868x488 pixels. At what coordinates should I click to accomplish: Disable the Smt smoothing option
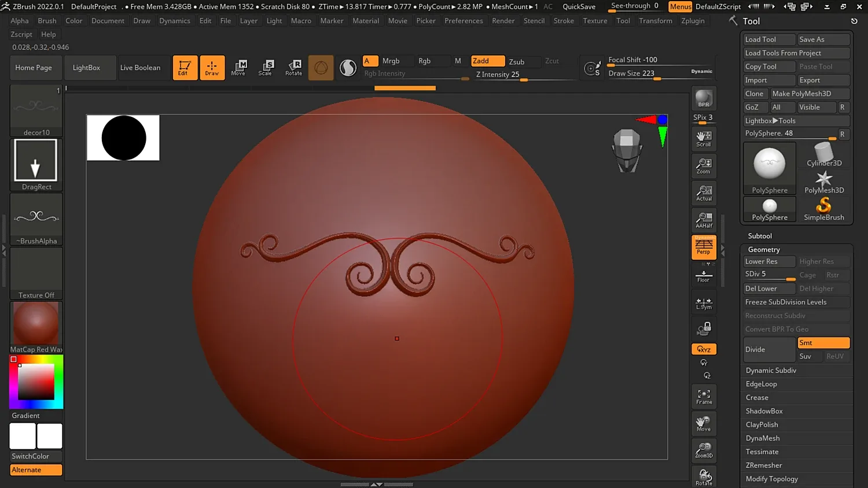(x=823, y=343)
